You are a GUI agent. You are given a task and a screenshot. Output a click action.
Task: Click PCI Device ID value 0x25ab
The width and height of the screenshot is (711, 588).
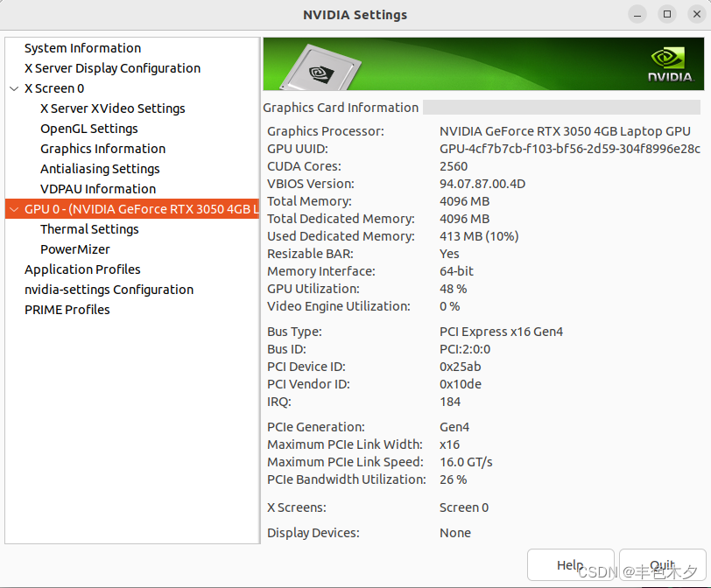coord(461,367)
